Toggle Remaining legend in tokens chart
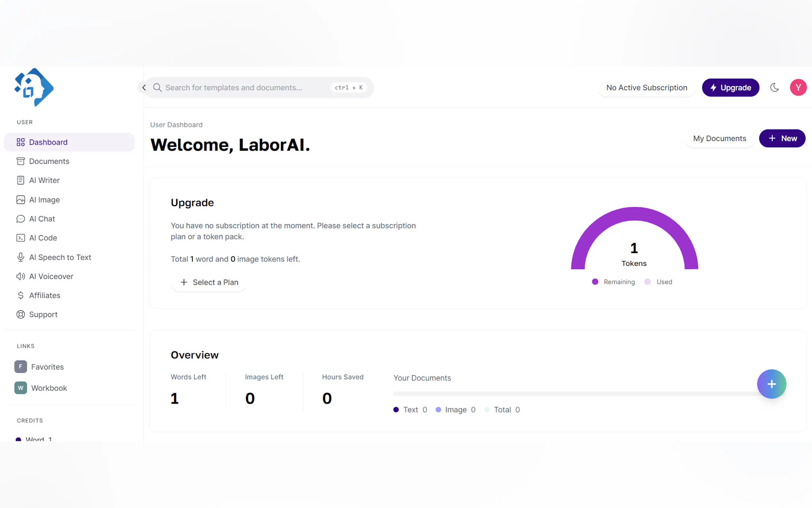This screenshot has height=508, width=812. point(613,282)
